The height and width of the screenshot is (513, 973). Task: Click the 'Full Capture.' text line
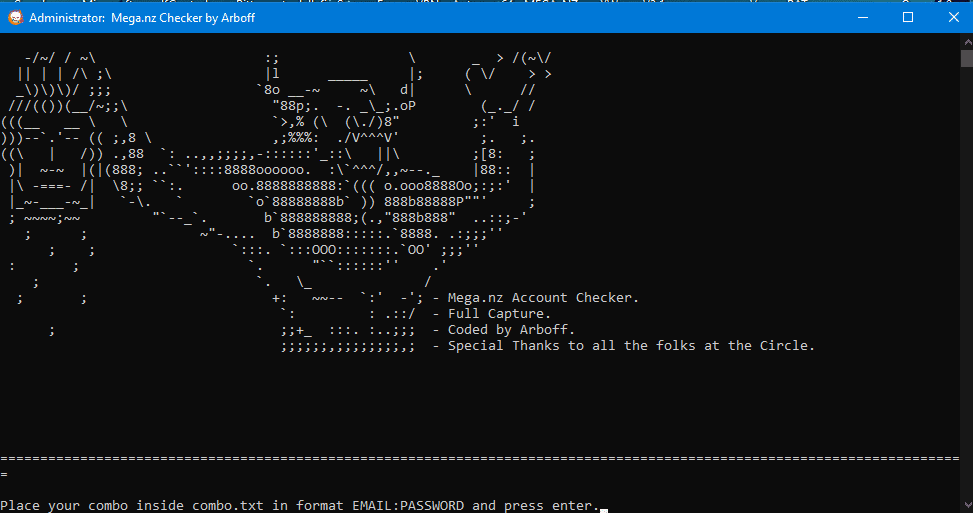coord(499,314)
